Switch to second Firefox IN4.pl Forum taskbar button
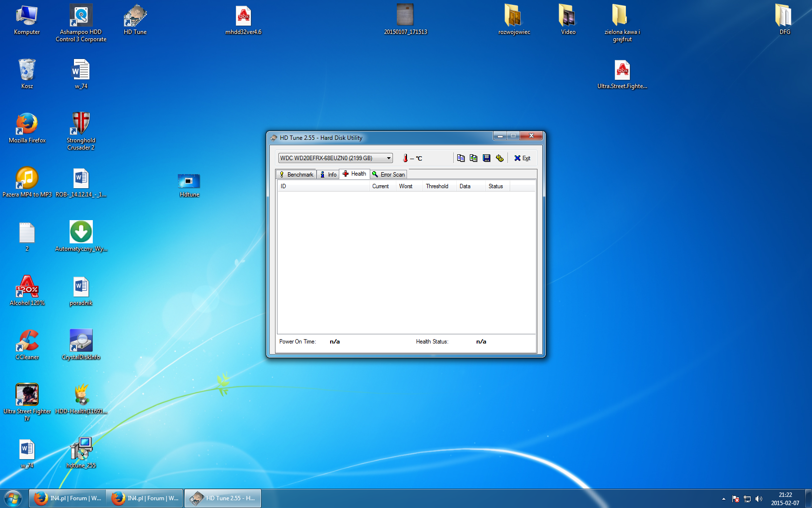The image size is (812, 508). tap(145, 498)
